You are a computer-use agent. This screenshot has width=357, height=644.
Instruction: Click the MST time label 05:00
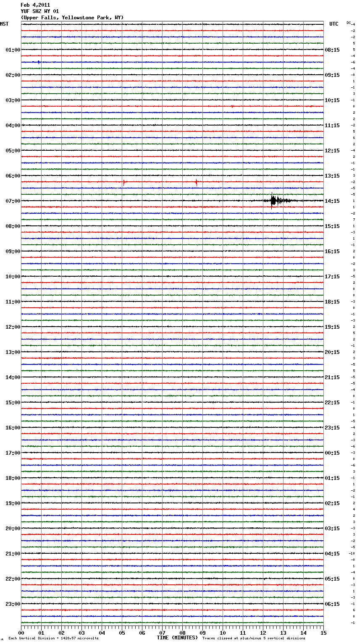[x=13, y=151]
